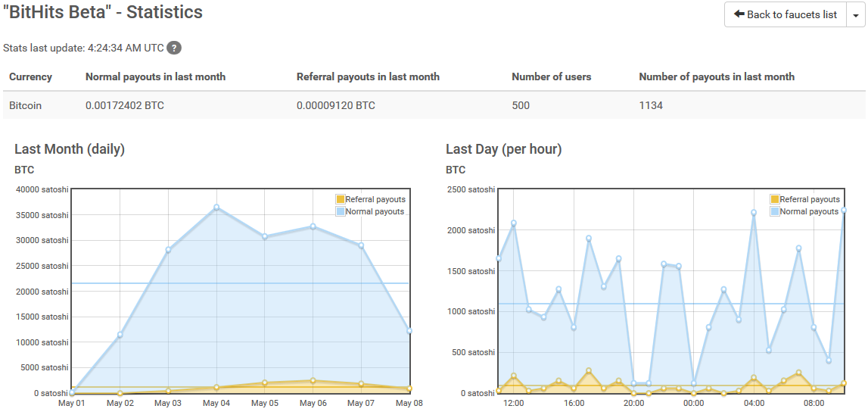The image size is (868, 412).
Task: Select the Referral payouts yellow swatch in the Last Day legend
Action: tap(774, 199)
